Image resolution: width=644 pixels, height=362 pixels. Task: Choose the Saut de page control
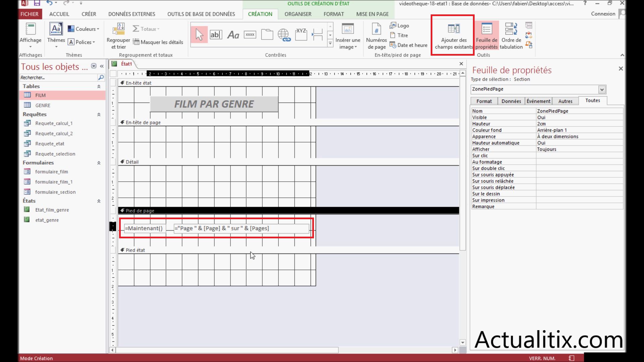(317, 35)
